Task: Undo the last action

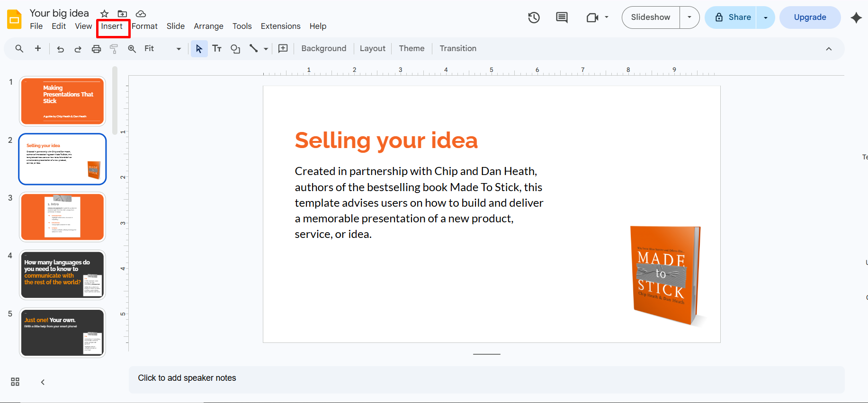Action: (x=60, y=49)
